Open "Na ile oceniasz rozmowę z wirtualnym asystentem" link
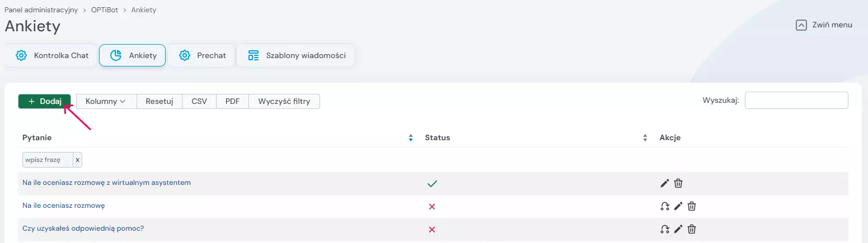 click(x=106, y=183)
